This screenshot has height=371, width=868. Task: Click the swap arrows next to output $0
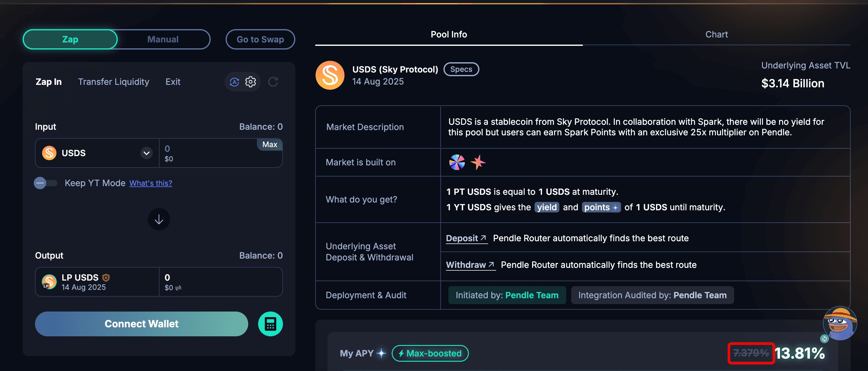click(178, 288)
